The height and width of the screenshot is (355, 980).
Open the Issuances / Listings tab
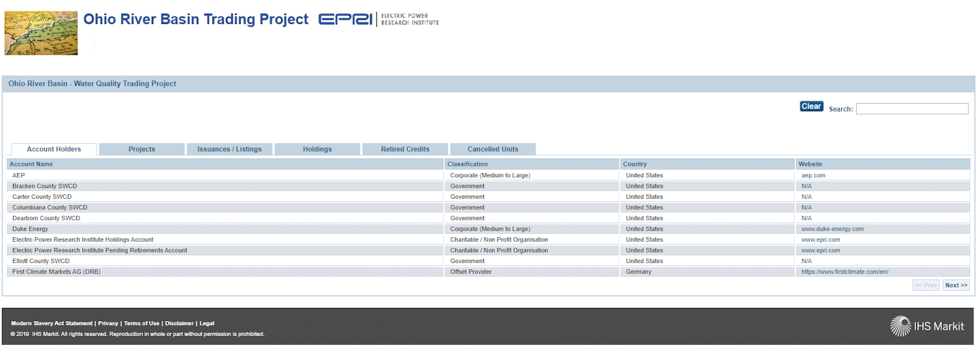coord(229,149)
